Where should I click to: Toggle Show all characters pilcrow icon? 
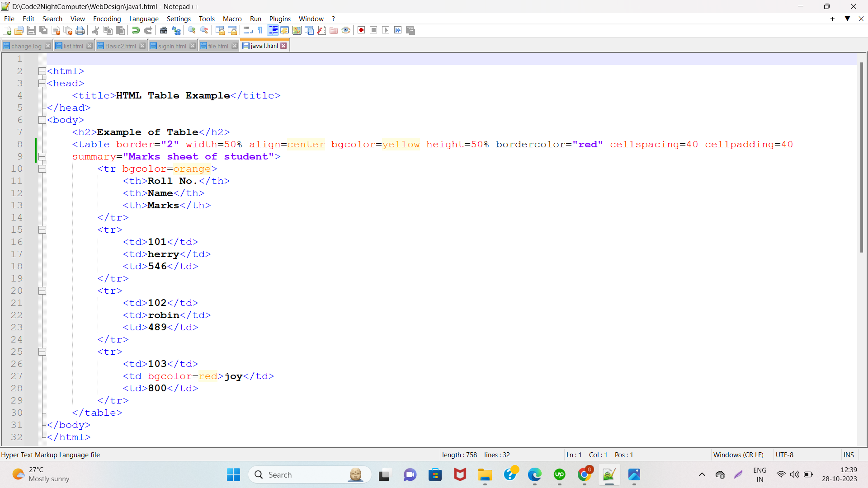pos(260,30)
